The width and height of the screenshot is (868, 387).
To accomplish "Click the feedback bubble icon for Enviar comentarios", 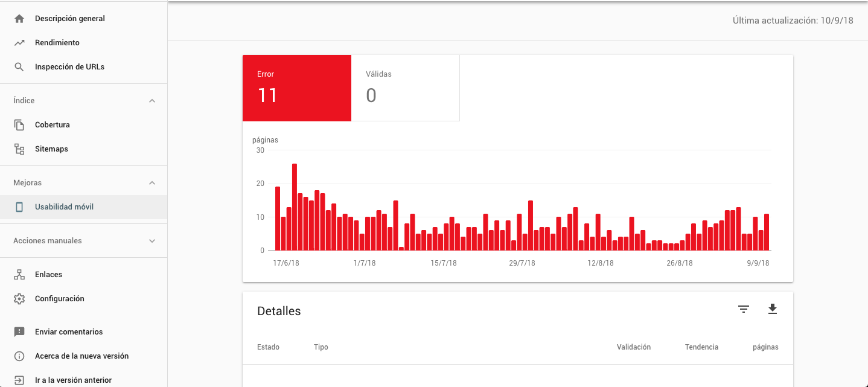I will (19, 332).
